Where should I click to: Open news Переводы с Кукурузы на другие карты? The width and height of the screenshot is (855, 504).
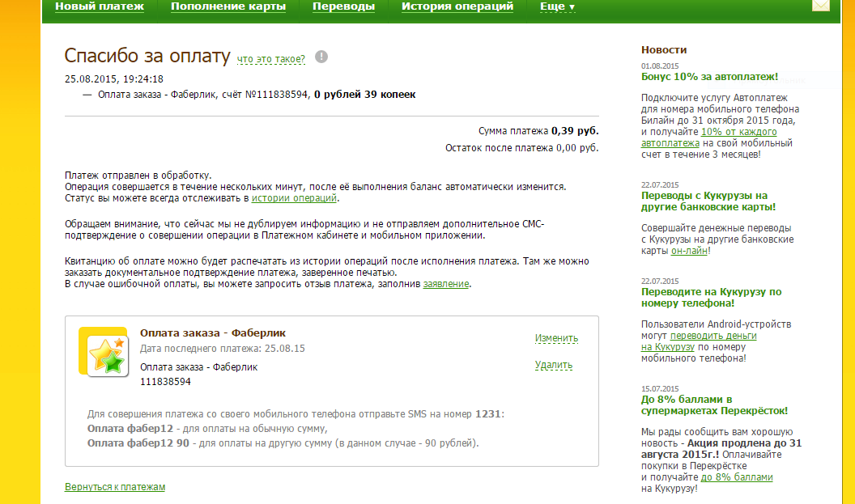[708, 201]
